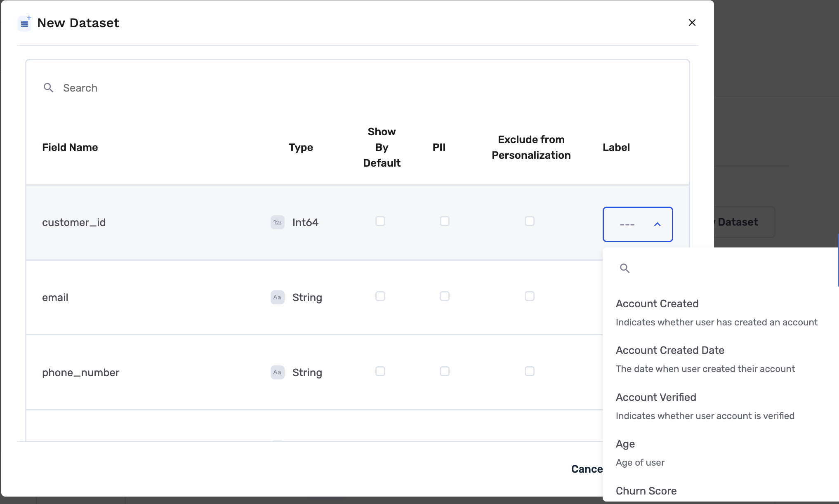Click the PII column header
The width and height of the screenshot is (839, 504).
pyautogui.click(x=439, y=147)
